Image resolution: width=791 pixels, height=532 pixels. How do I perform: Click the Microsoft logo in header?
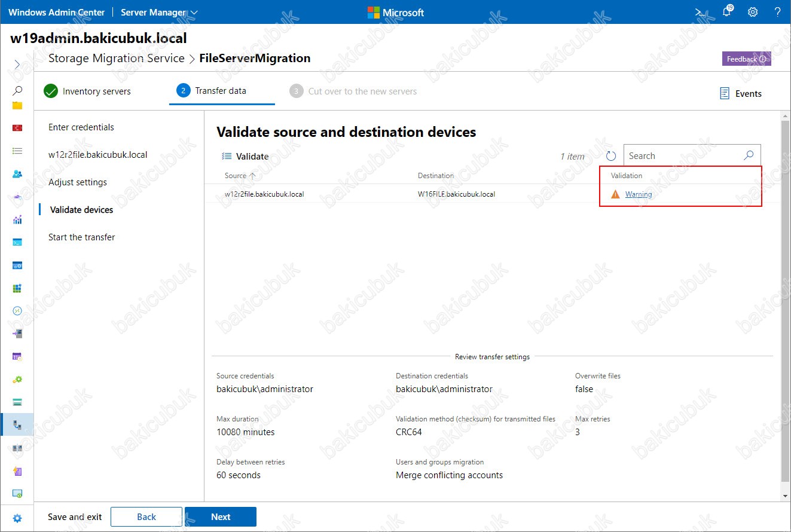pos(395,13)
